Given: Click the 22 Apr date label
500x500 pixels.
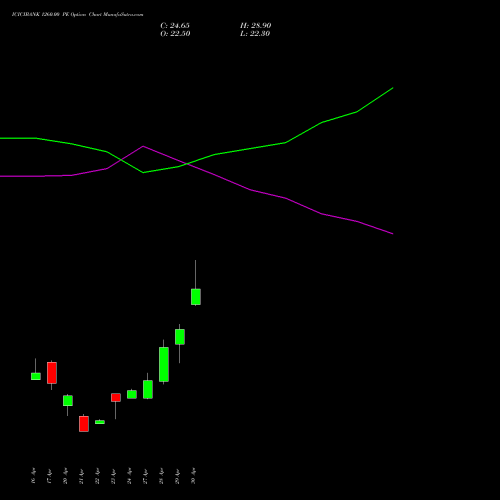Looking at the screenshot, I should pyautogui.click(x=97, y=476).
